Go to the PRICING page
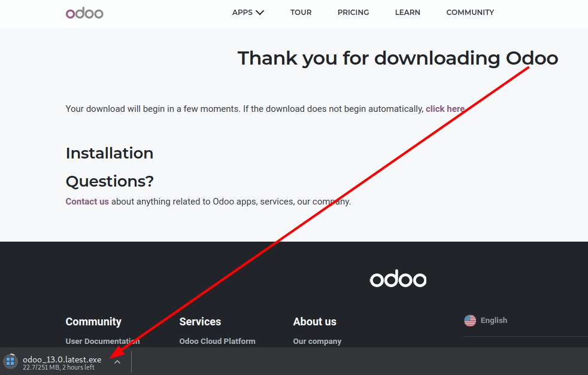 [x=353, y=13]
